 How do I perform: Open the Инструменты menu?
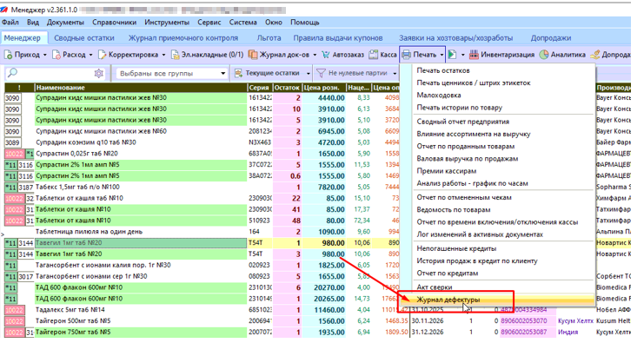(x=167, y=23)
